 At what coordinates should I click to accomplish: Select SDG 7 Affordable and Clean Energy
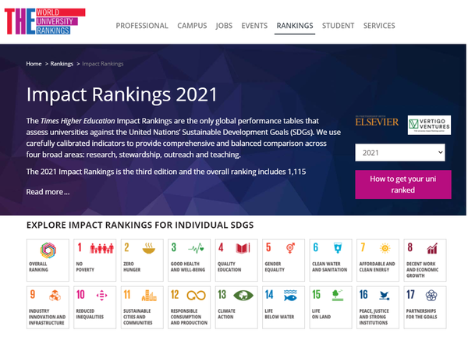coord(378,260)
